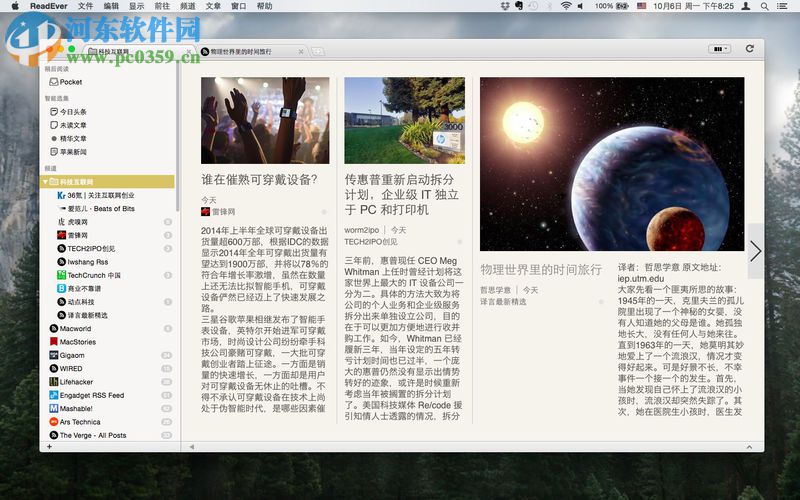Click the concert crowd article thumbnail
Image resolution: width=800 pixels, height=500 pixels.
(x=265, y=120)
